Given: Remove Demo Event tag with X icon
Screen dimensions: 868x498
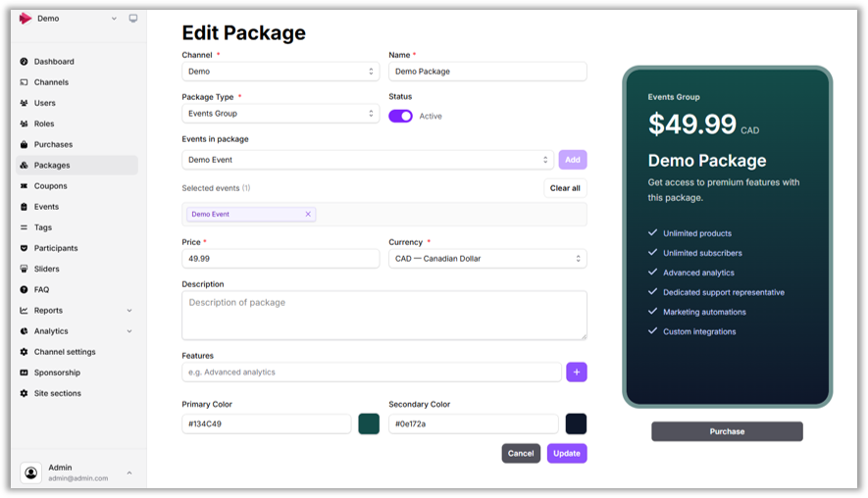Looking at the screenshot, I should [x=308, y=214].
